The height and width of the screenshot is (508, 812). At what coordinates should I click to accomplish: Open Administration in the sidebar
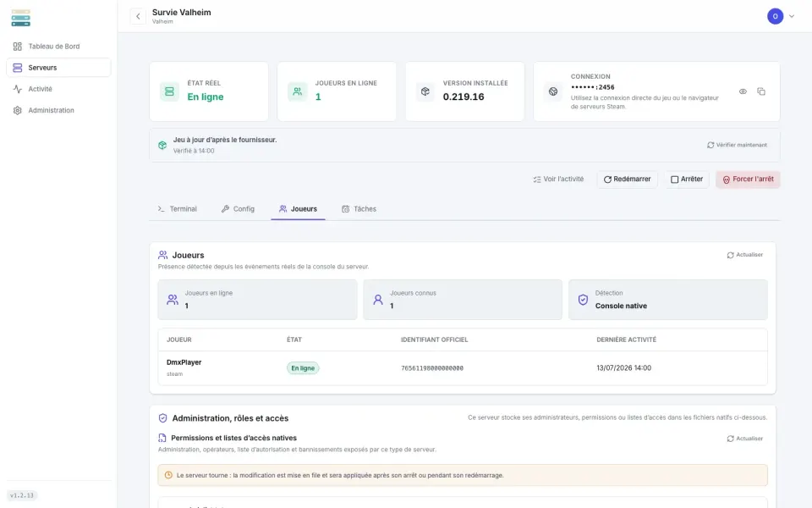point(58,110)
